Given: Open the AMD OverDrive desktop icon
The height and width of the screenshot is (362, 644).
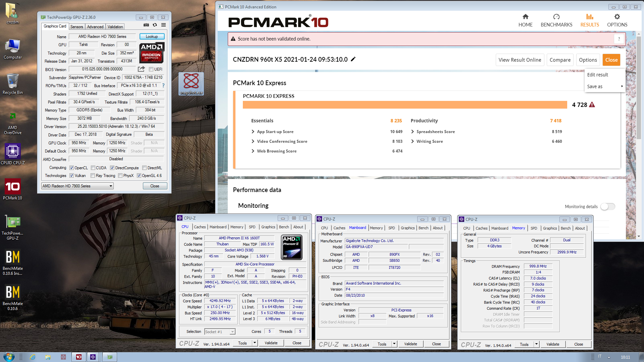Looking at the screenshot, I should [x=13, y=123].
